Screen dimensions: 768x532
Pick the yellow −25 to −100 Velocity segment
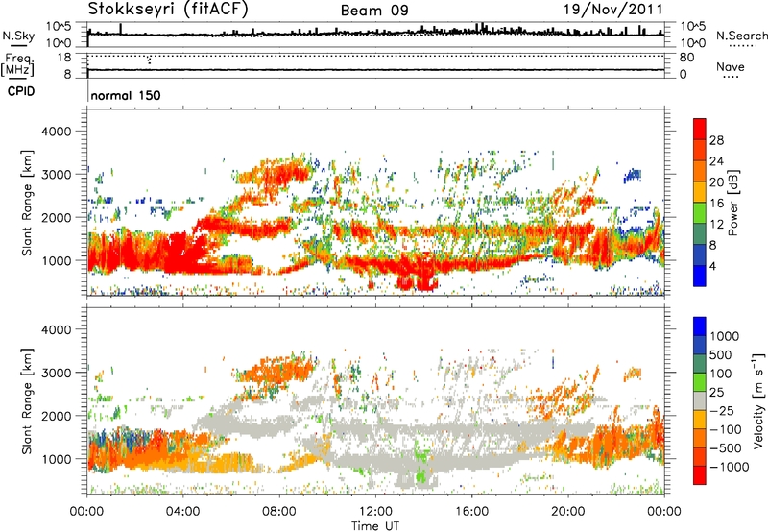(700, 420)
